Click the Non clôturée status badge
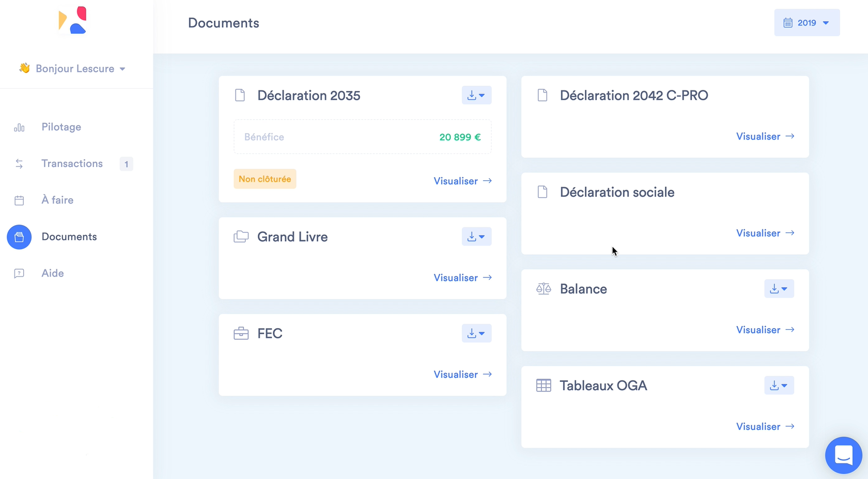Image resolution: width=868 pixels, height=479 pixels. (x=265, y=179)
